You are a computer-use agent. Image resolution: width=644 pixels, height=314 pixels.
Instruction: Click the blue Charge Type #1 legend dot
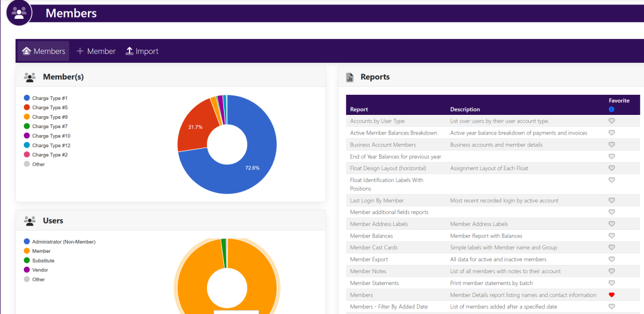(27, 99)
